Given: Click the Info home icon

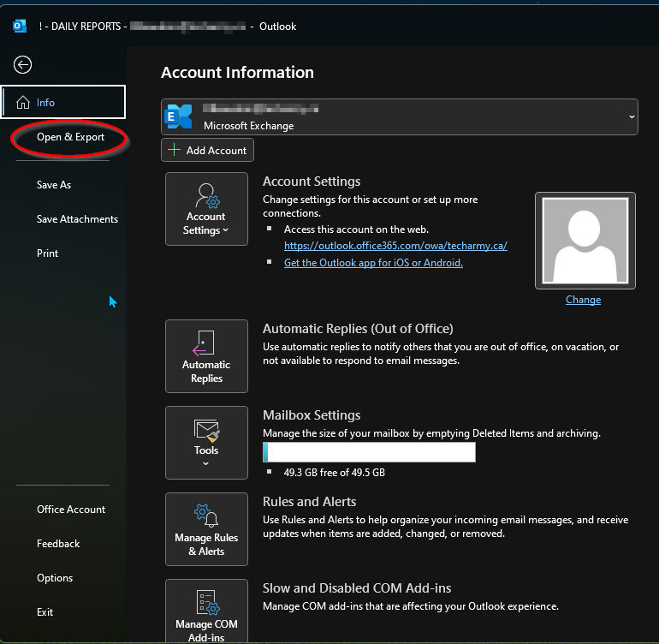Looking at the screenshot, I should click(x=23, y=102).
